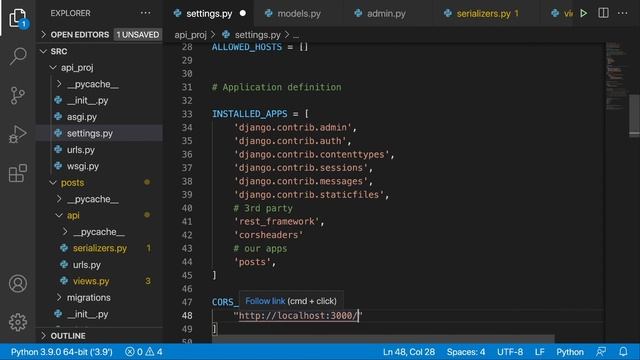
Task: Open the feedback icon in status bar
Action: coord(601,352)
